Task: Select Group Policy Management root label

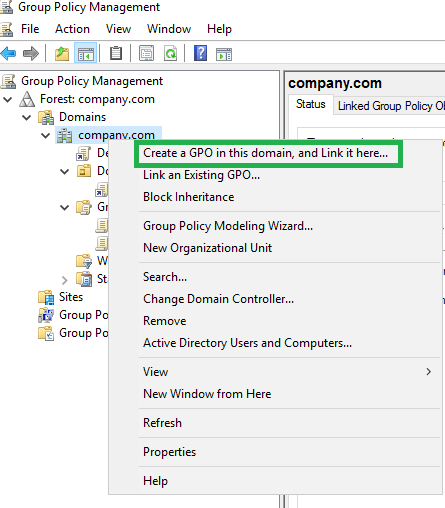Action: point(92,81)
